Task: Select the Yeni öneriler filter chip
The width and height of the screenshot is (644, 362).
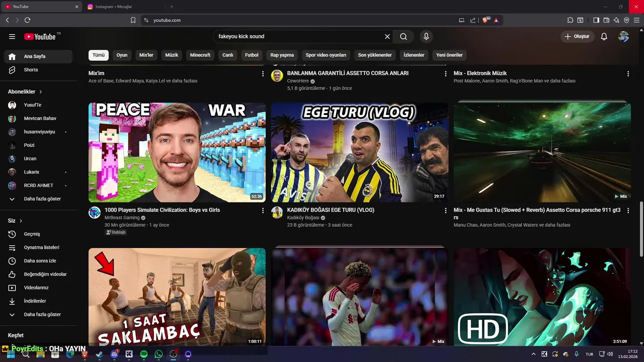Action: [449, 55]
